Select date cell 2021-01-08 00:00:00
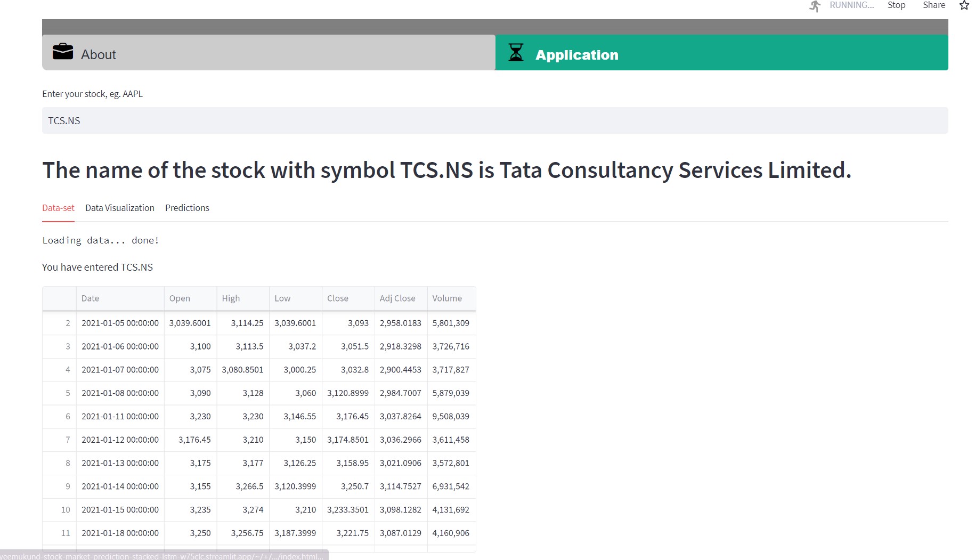This screenshot has height=560, width=975. tap(120, 393)
